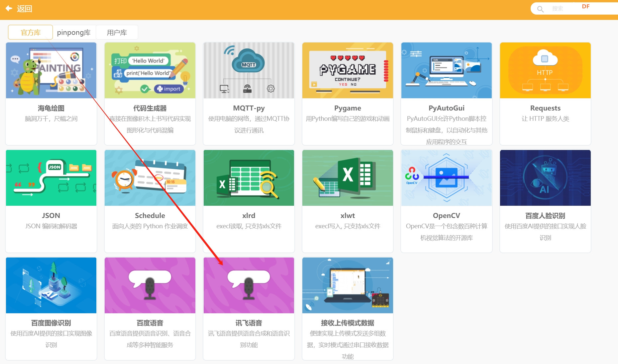Open the JSON library image

[x=51, y=178]
